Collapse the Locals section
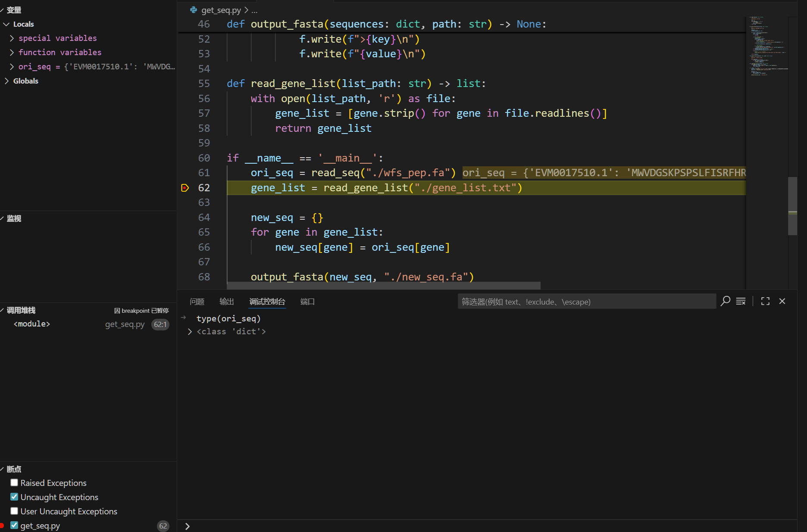Viewport: 807px width, 532px height. click(x=6, y=24)
